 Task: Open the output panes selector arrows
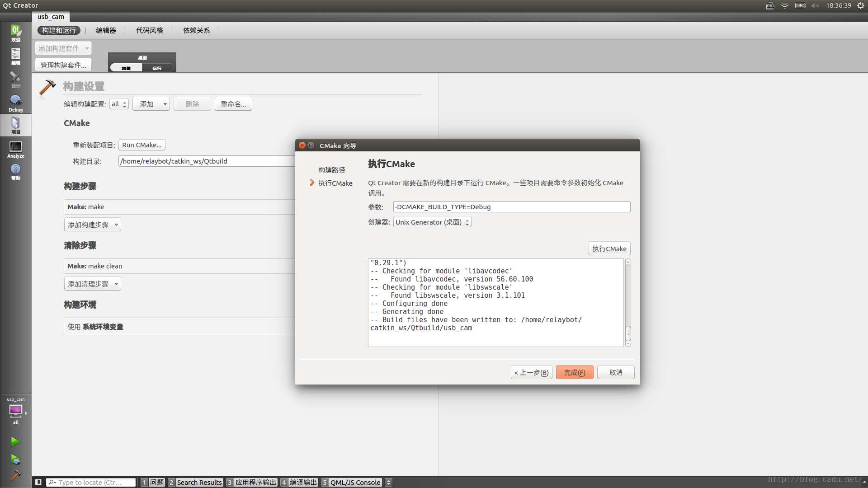point(388,482)
